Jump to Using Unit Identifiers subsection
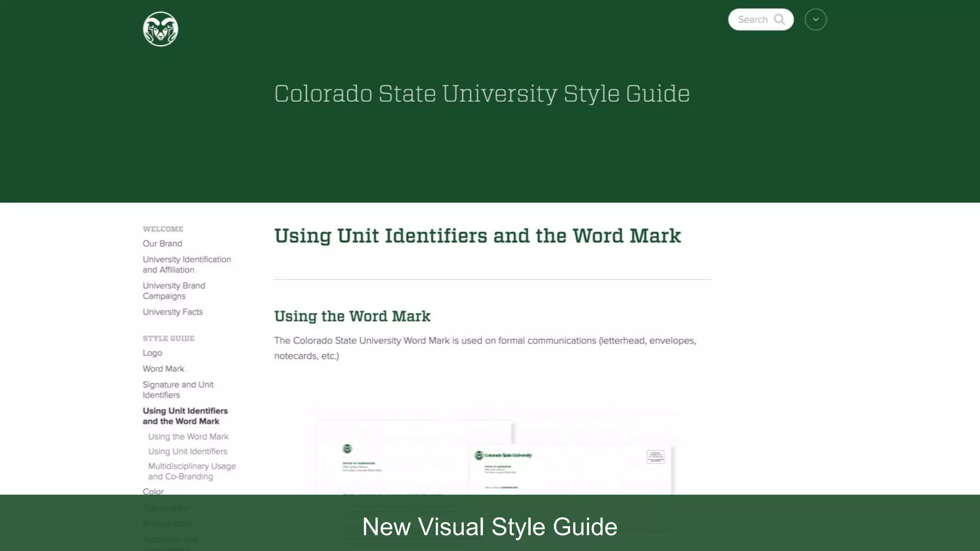Screen dimensions: 980x551 [188, 452]
